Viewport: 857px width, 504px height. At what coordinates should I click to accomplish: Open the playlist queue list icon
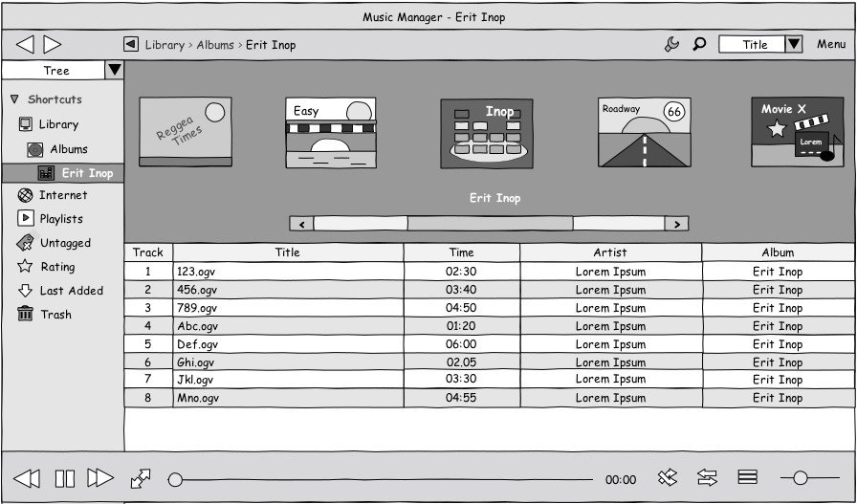[x=747, y=477]
